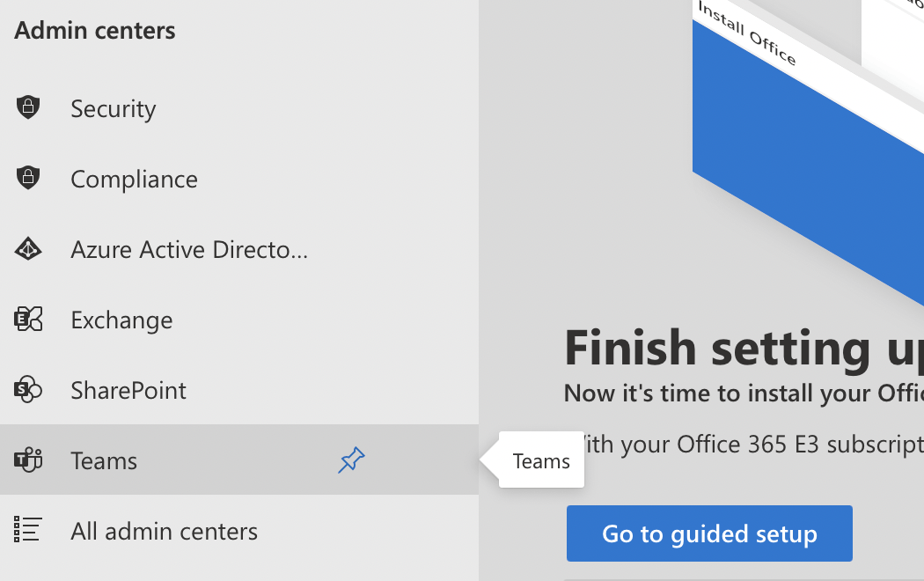The height and width of the screenshot is (581, 924).
Task: Click Go to guided setup button
Action: [709, 533]
